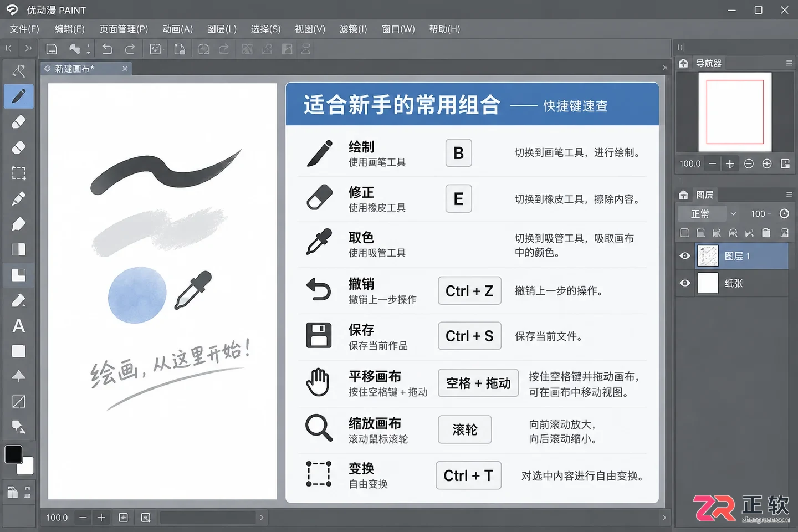Select the Pen tool in left toolbar

tap(18, 96)
